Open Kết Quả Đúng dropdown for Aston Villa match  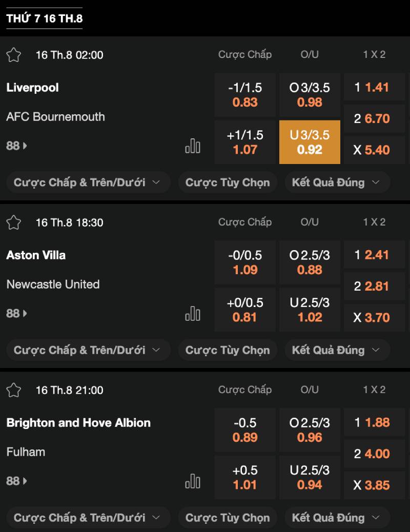(x=336, y=350)
